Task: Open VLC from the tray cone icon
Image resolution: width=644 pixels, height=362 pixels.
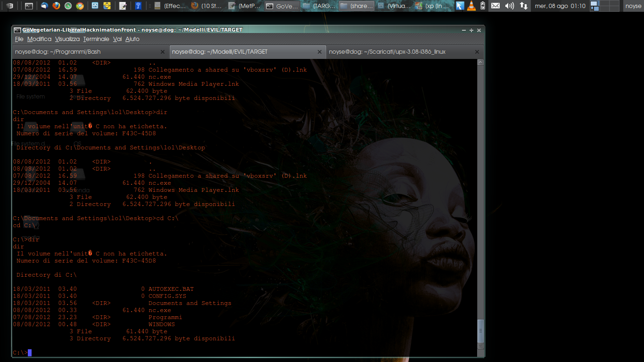Action: tap(471, 6)
